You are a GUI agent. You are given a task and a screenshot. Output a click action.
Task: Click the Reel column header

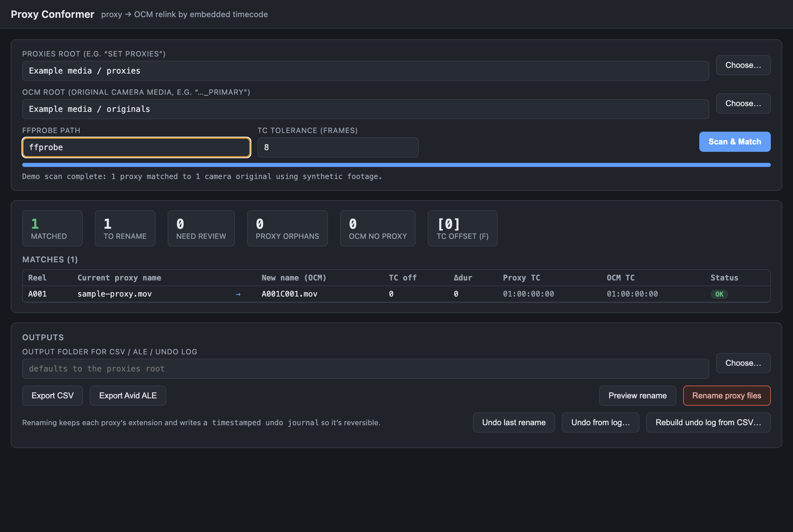click(37, 278)
